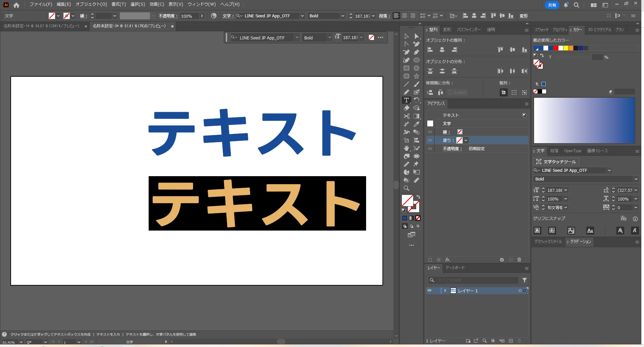Open leading value dropdown in Character panel
The image size is (644, 347).
[x=636, y=190]
